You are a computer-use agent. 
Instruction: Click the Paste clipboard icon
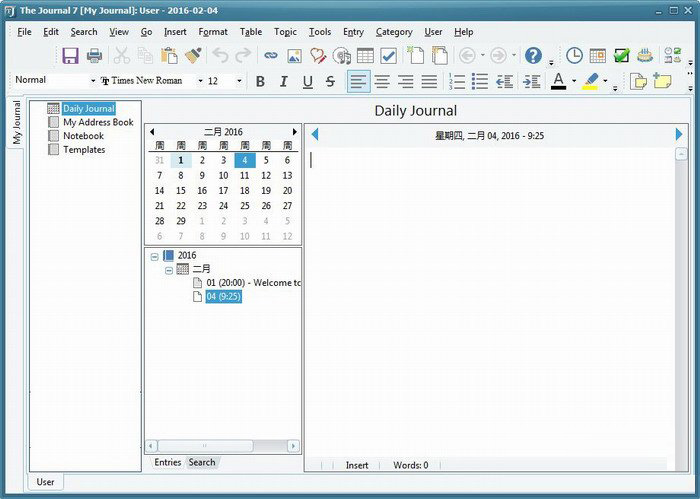[169, 55]
